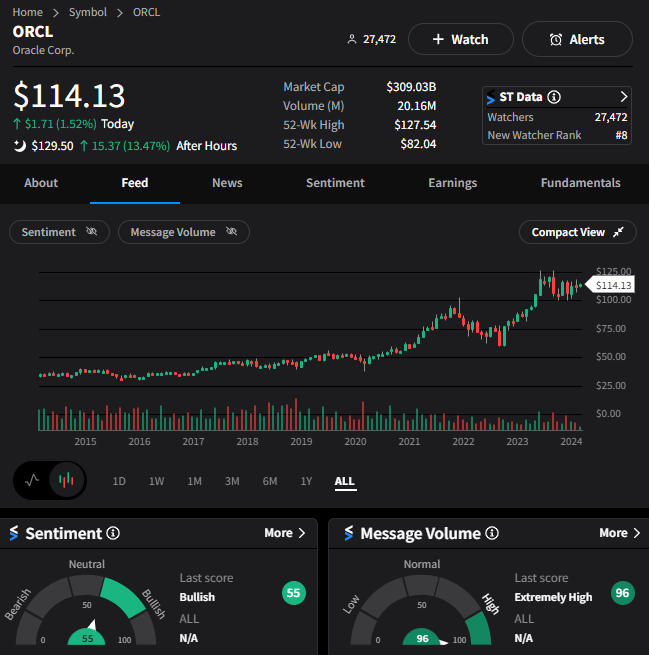Click the green 96 volume score badge
Viewport: 649px width, 655px height.
tap(622, 593)
